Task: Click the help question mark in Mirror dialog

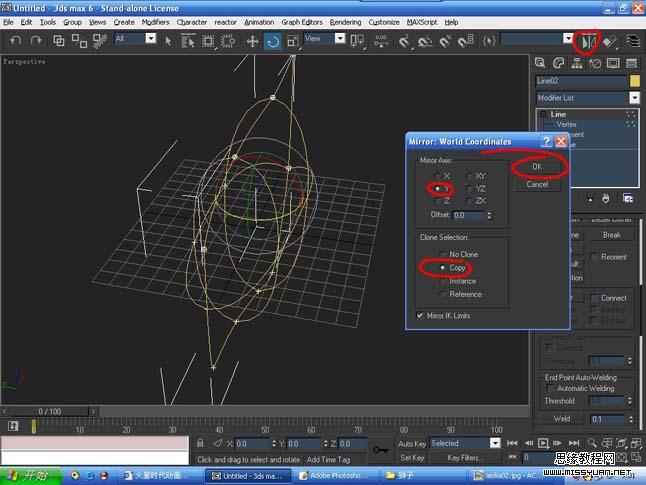Action: pyautogui.click(x=546, y=141)
